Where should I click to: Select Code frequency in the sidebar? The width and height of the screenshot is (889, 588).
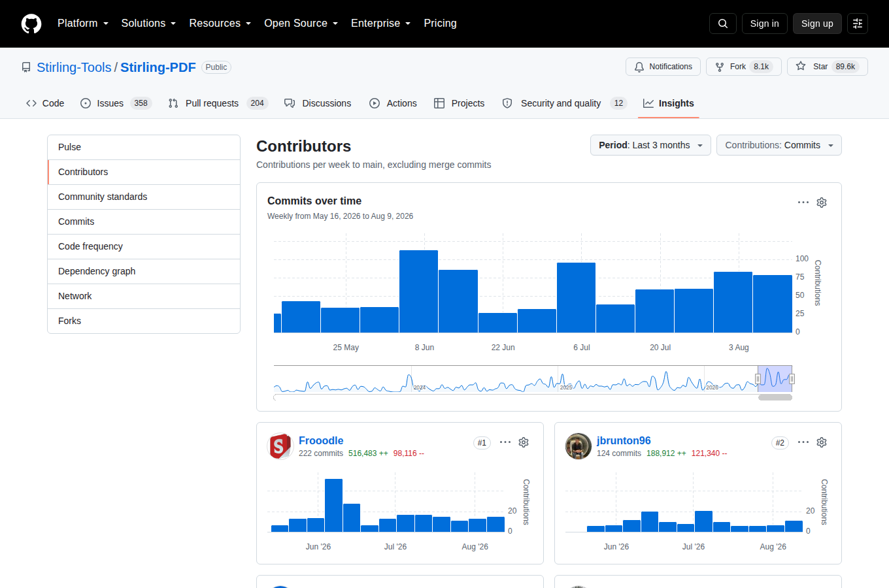click(x=144, y=246)
